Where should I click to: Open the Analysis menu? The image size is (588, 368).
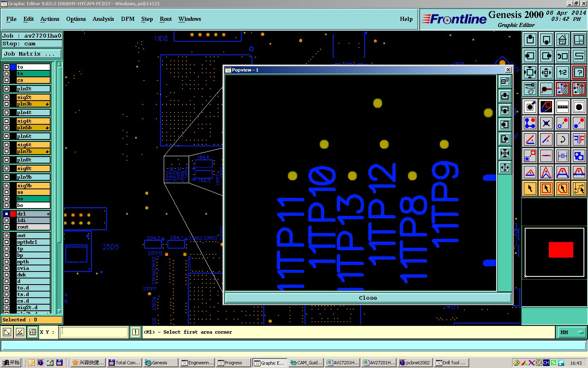point(103,19)
